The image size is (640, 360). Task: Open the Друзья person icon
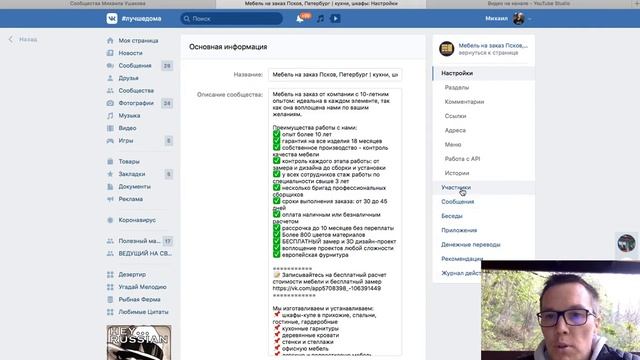coord(110,78)
